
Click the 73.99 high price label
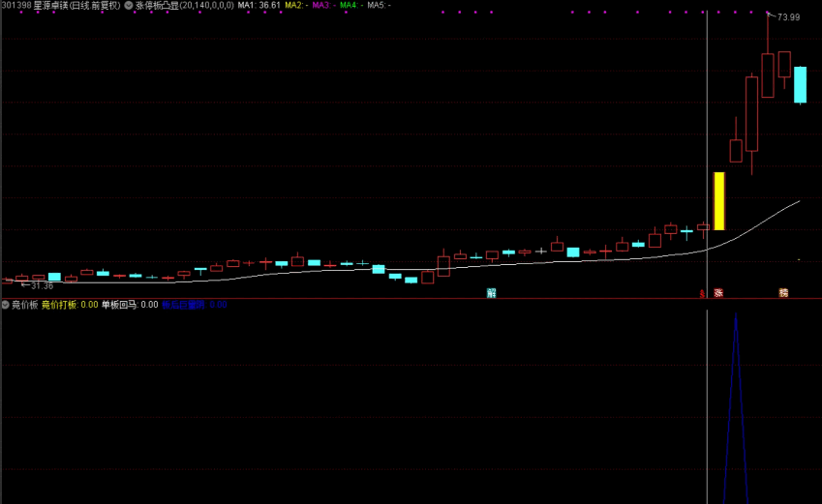pos(788,17)
